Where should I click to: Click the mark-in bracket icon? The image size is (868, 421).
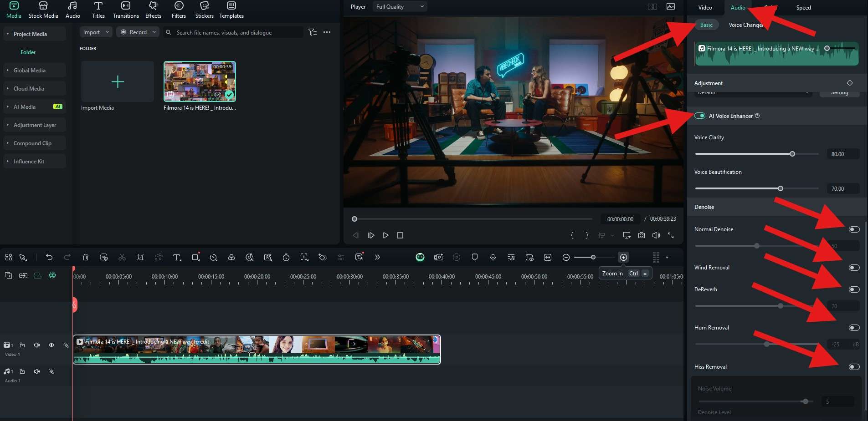pos(572,235)
